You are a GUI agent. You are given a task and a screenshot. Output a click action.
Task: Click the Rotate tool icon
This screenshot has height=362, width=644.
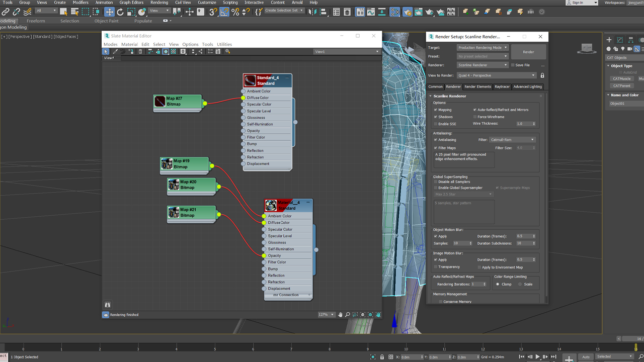(120, 12)
